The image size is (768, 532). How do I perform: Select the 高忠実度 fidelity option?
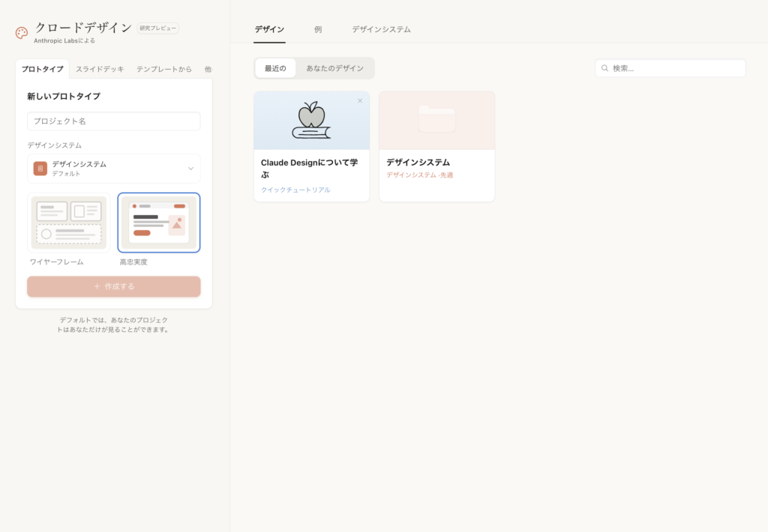pyautogui.click(x=159, y=223)
